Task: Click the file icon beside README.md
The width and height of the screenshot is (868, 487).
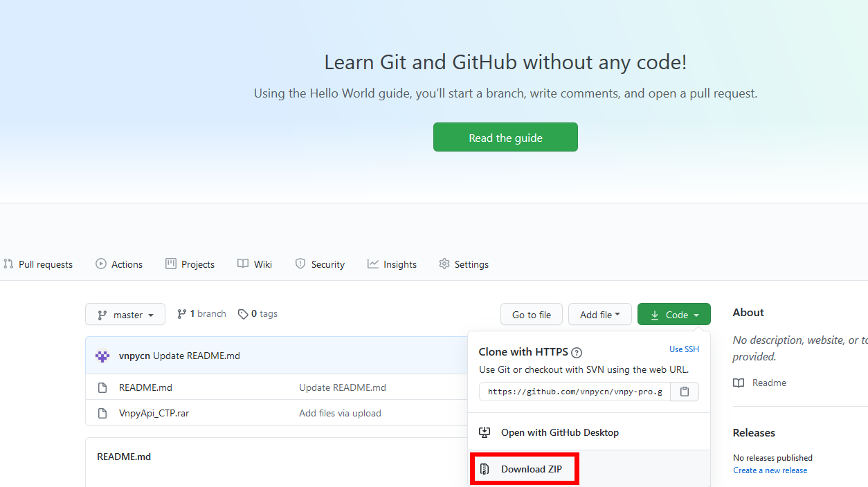Action: (104, 387)
